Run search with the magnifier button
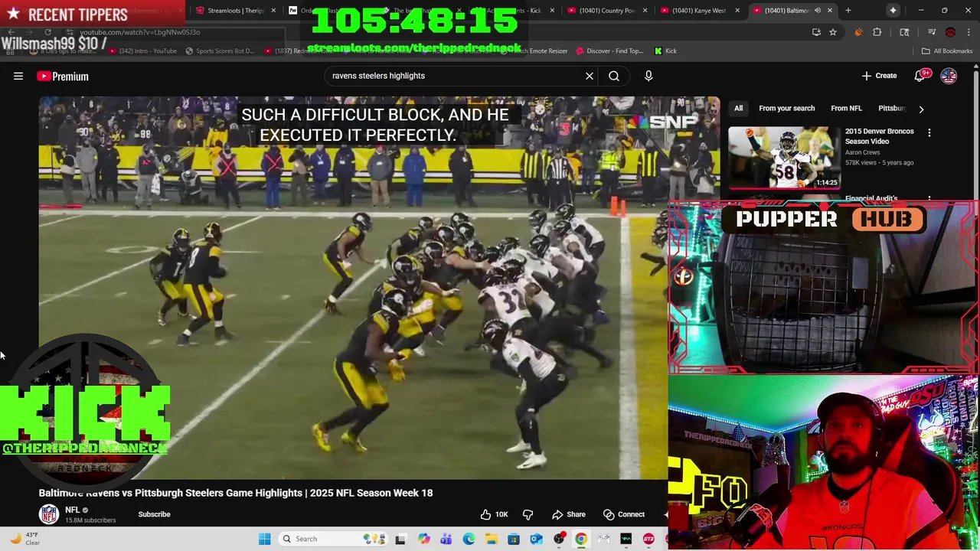Image resolution: width=980 pixels, height=551 pixels. click(614, 76)
